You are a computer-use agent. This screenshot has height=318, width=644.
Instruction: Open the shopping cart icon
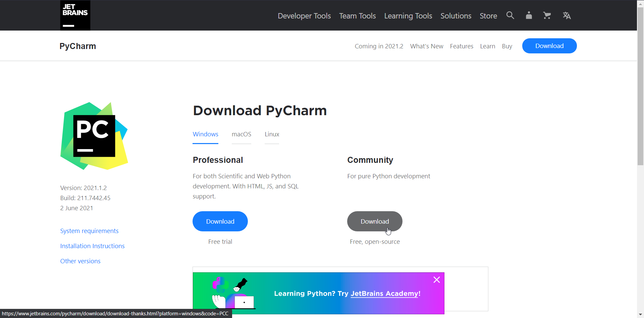click(x=547, y=15)
